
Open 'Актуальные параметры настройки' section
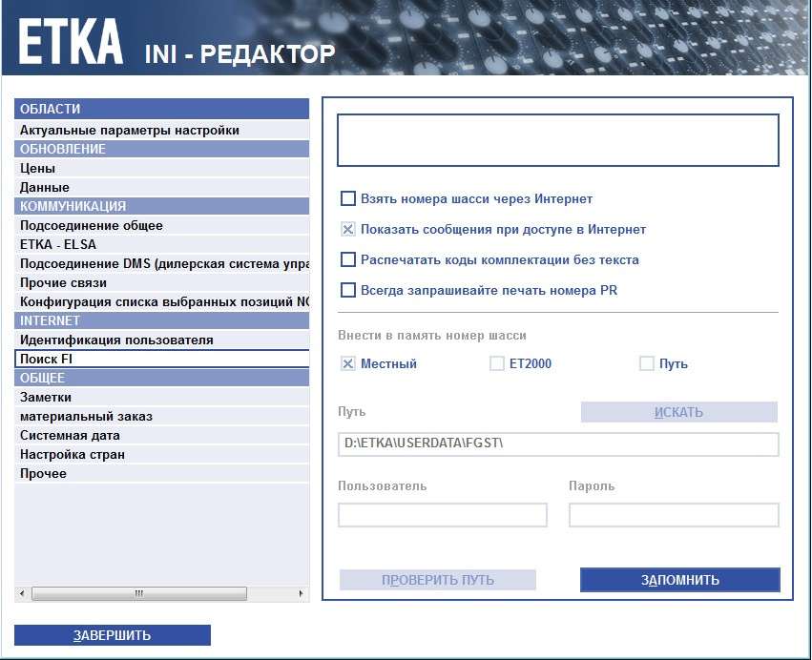coord(161,130)
